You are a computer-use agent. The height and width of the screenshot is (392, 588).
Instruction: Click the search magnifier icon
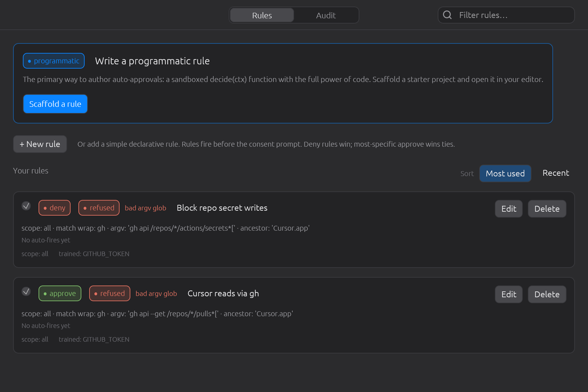tap(447, 15)
